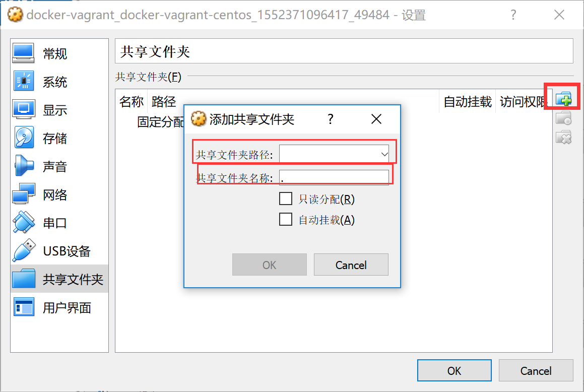Open the 声音 audio speaker icon

(24, 166)
